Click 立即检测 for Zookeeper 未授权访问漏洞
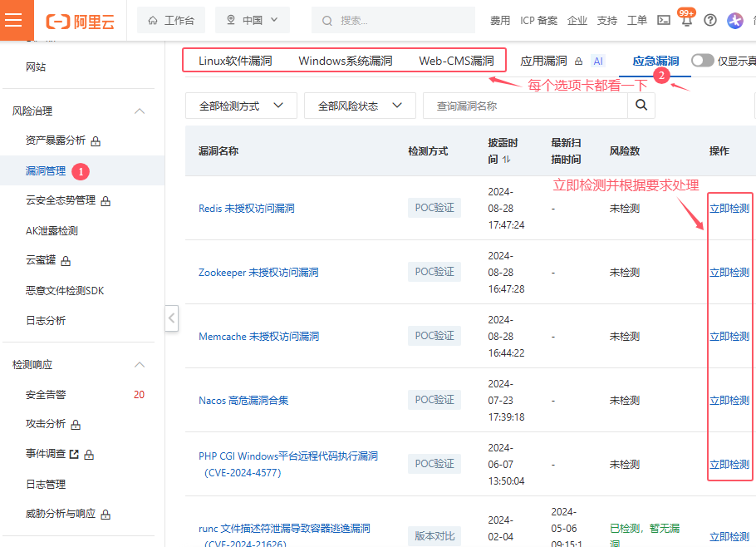The width and height of the screenshot is (756, 547). [729, 273]
